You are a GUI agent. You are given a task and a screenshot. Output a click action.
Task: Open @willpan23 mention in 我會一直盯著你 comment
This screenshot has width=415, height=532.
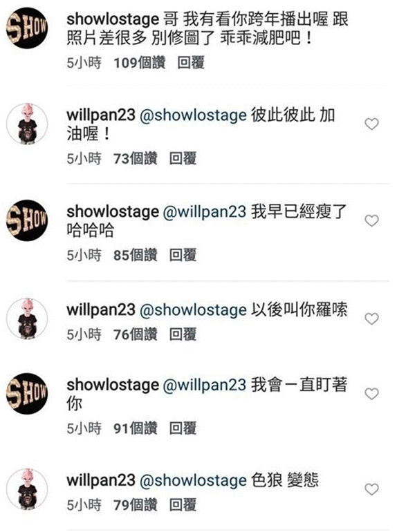(205, 385)
